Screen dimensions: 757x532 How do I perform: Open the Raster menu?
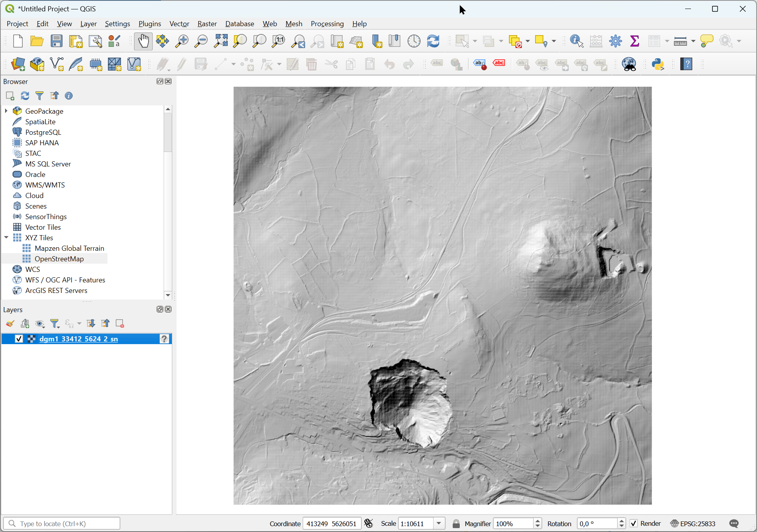click(x=207, y=24)
